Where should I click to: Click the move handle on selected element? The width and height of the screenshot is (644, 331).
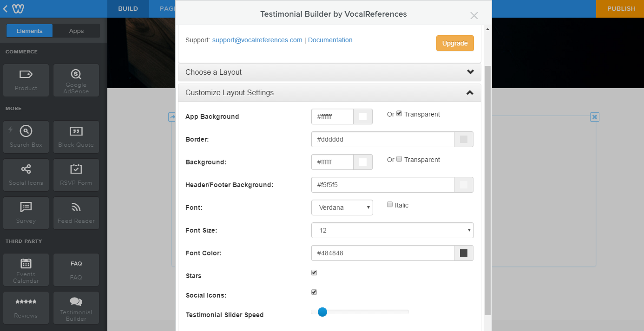172,117
